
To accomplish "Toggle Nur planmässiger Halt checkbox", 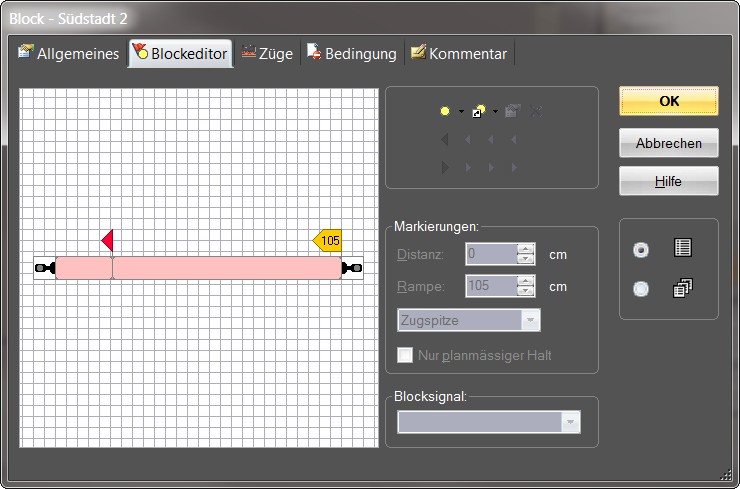I will coord(405,355).
